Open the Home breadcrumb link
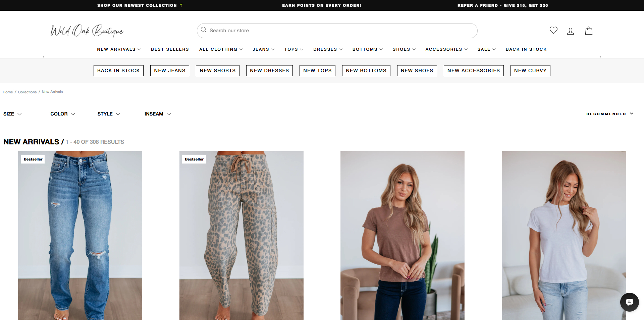The width and height of the screenshot is (644, 320). tap(7, 92)
